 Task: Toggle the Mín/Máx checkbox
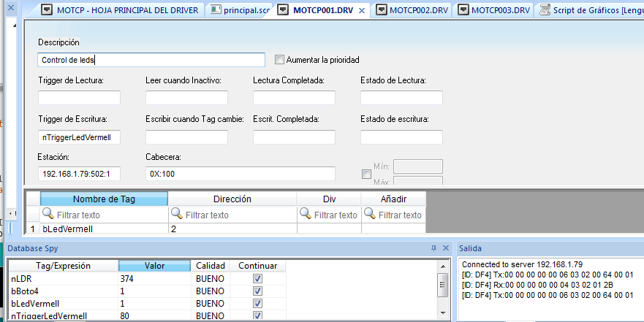tap(366, 175)
